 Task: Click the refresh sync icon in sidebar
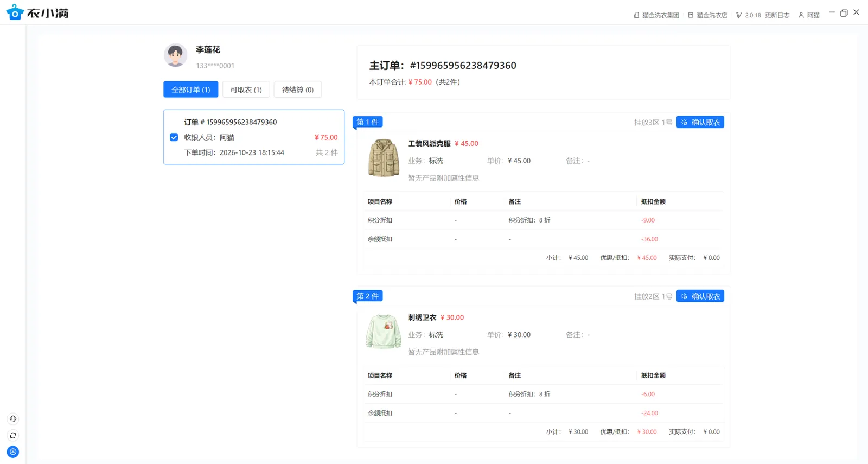(x=13, y=435)
